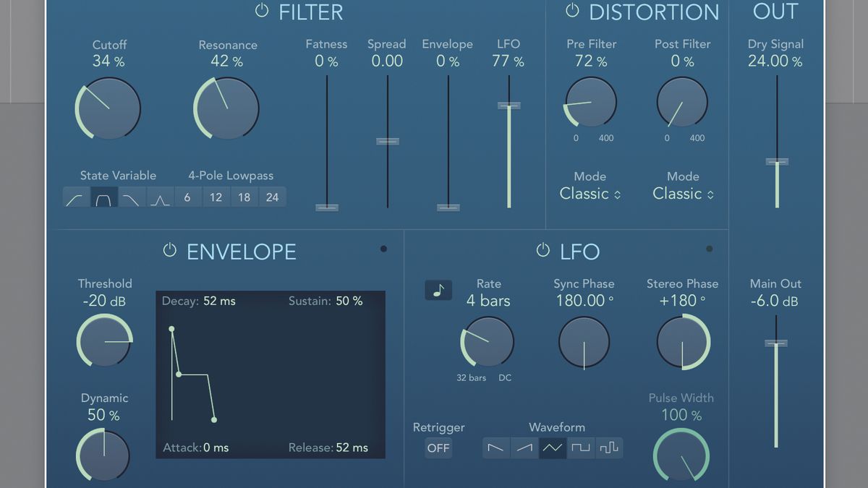
Task: Toggle the Envelope section power button
Action: 169,251
